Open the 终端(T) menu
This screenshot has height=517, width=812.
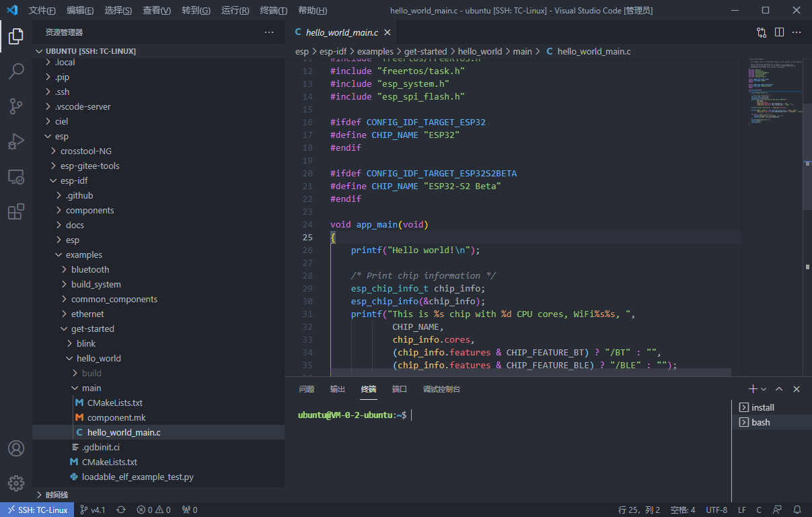tap(273, 10)
